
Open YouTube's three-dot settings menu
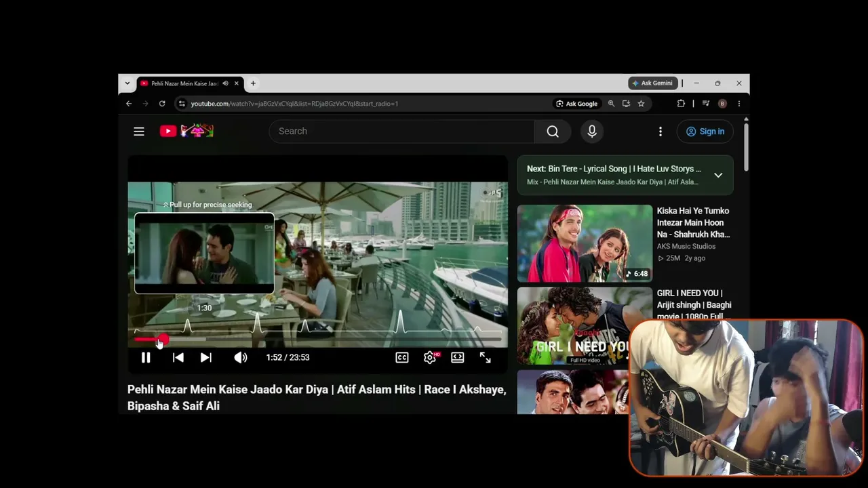pos(660,131)
